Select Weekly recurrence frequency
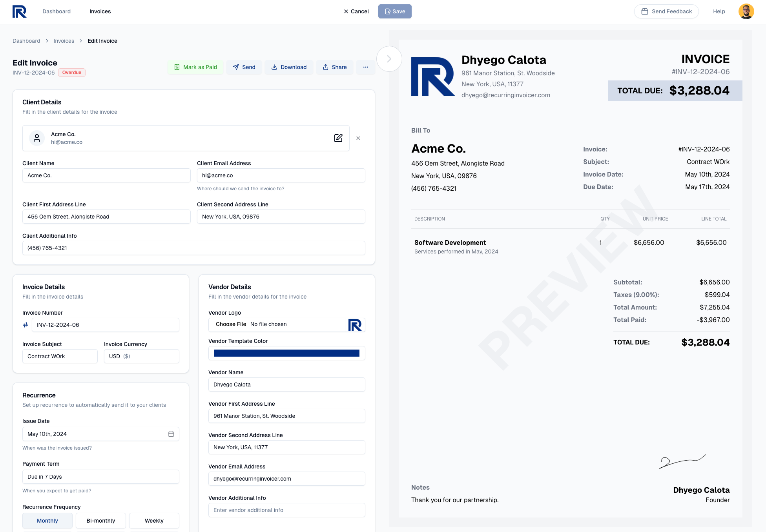 154,521
